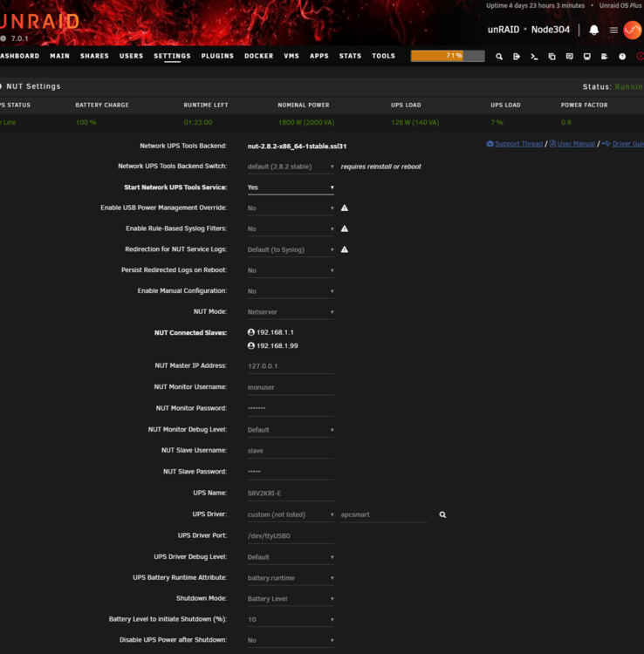This screenshot has height=654, width=644.
Task: Go to the Users tab
Action: pos(131,56)
